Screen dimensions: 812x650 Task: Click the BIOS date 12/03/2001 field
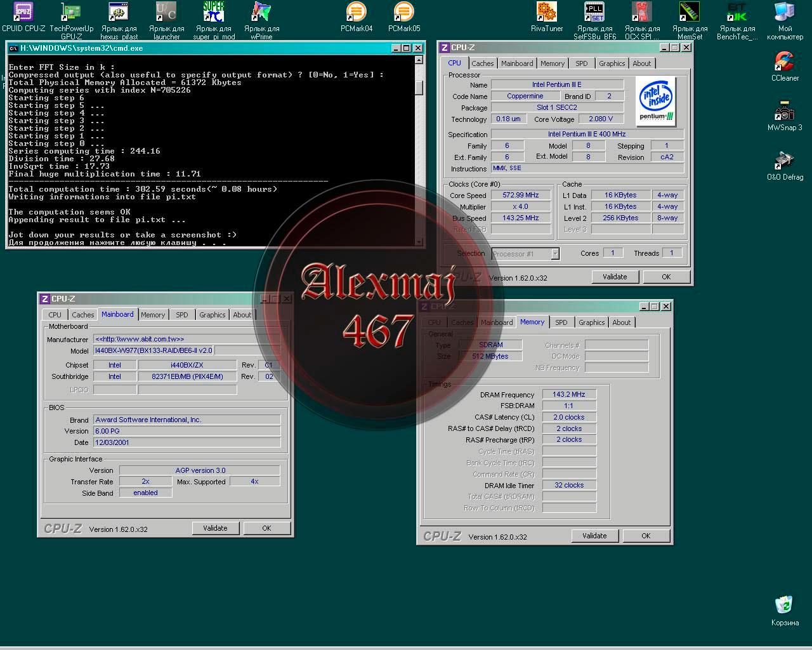[x=187, y=442]
